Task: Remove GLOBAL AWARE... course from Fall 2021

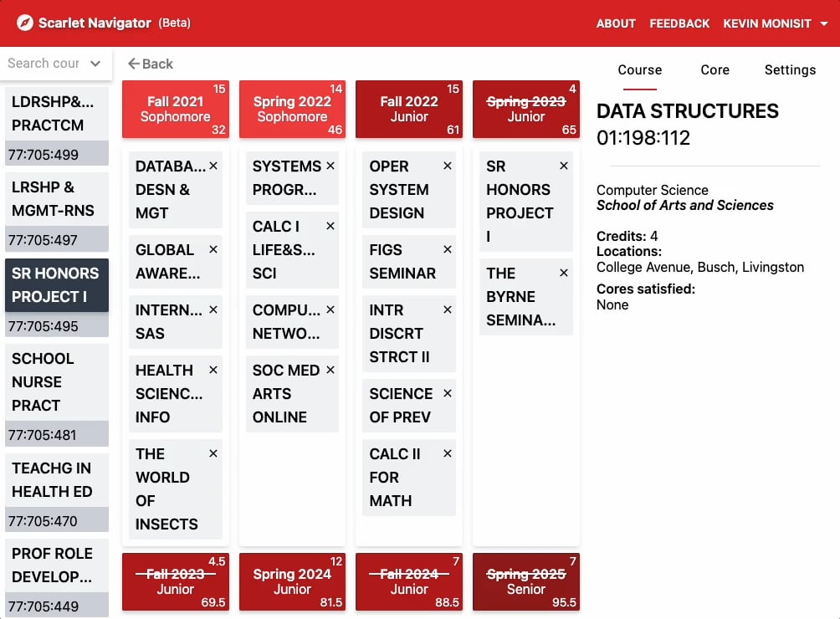Action: 213,249
